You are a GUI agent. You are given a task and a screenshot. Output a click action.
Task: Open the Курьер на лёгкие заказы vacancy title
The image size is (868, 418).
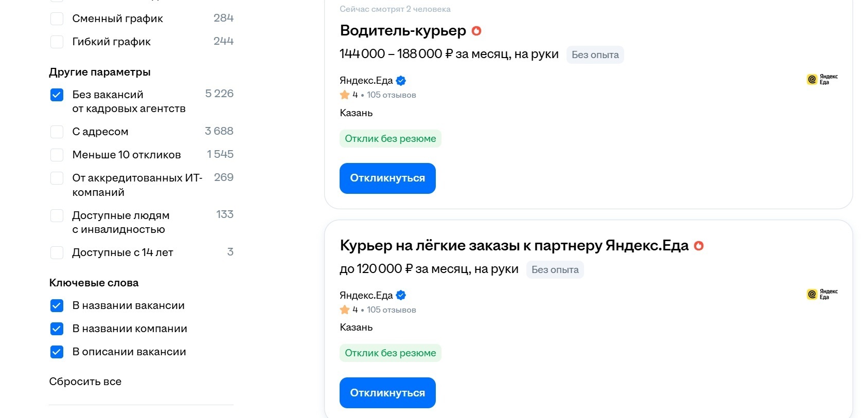[x=514, y=246]
